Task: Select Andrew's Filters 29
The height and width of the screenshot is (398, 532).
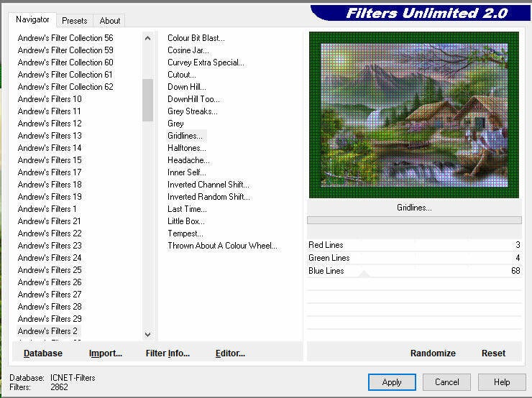Action: tap(50, 319)
